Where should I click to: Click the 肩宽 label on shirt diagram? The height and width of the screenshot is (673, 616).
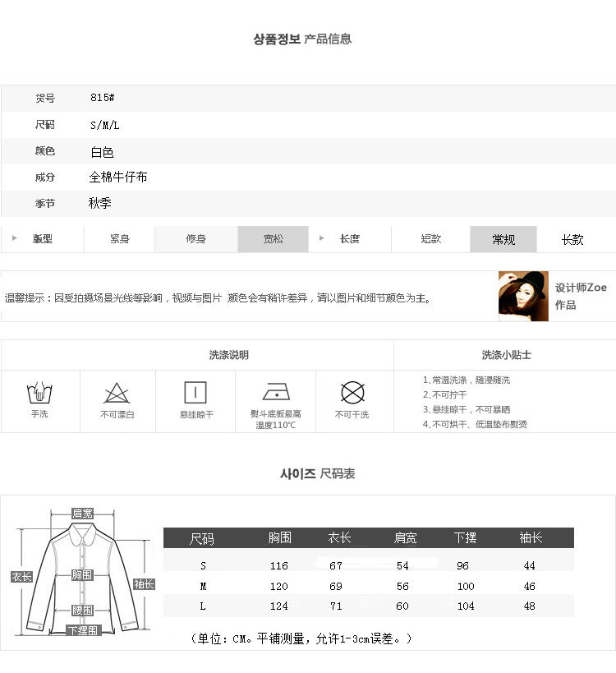pyautogui.click(x=82, y=514)
